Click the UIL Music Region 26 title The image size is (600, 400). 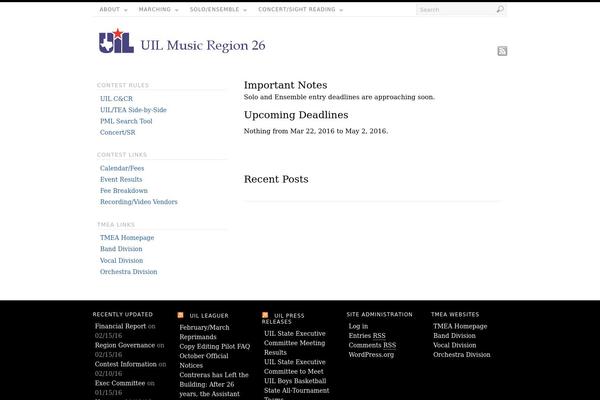(203, 45)
